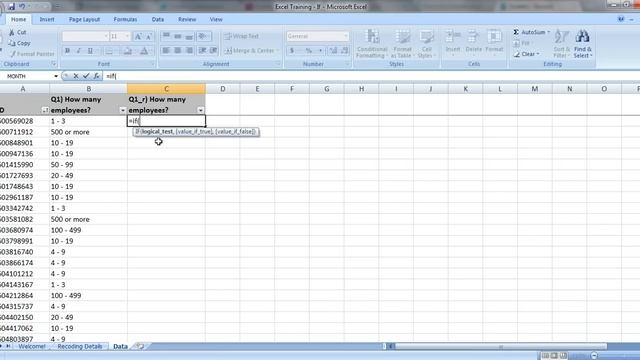The width and height of the screenshot is (640, 360).
Task: Click the Insert cells icon
Action: 453,37
